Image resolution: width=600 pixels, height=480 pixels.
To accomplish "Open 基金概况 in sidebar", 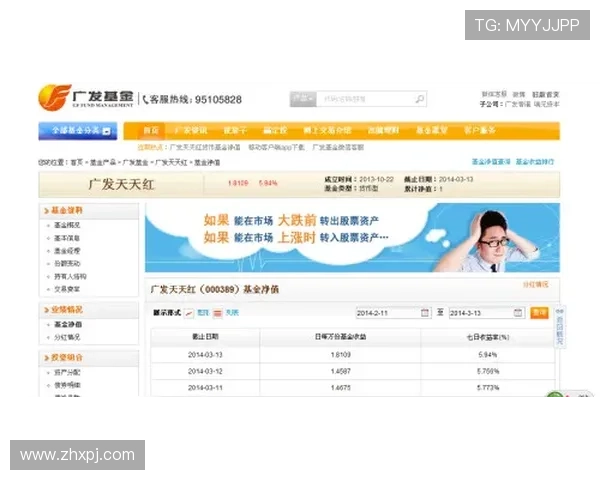I will (x=67, y=225).
